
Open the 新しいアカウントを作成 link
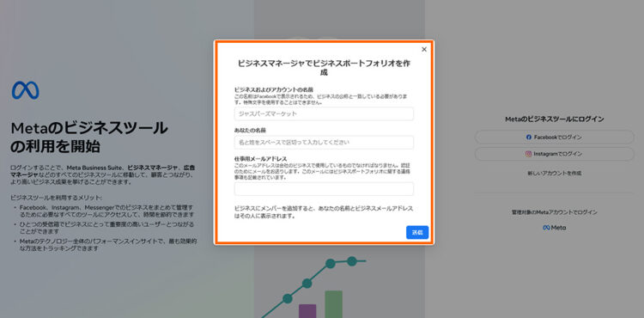point(555,174)
